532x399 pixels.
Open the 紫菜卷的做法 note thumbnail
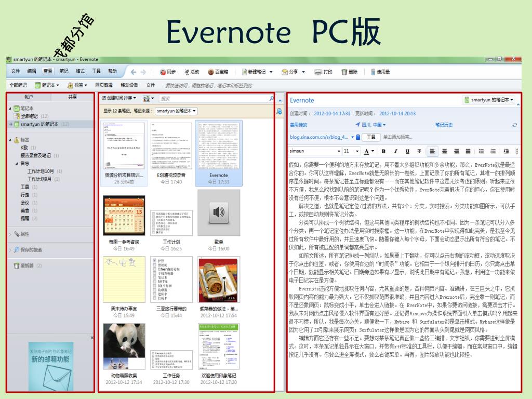point(219,280)
